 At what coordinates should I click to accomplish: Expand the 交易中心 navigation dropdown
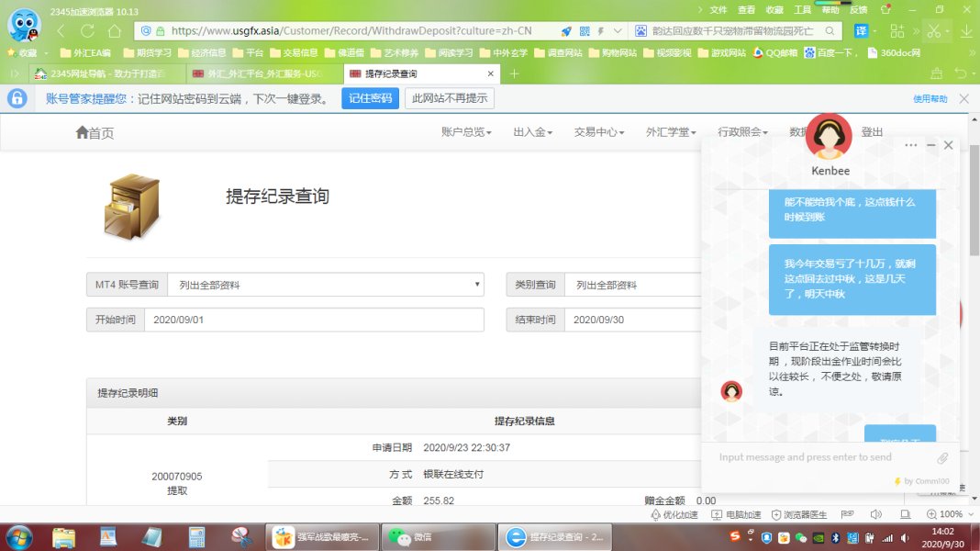click(598, 132)
